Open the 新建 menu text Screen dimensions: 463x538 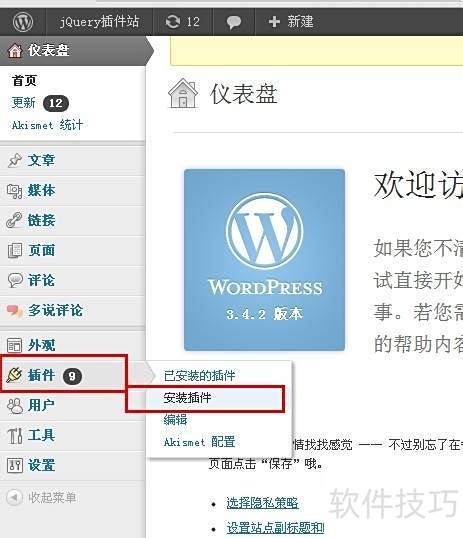(300, 22)
